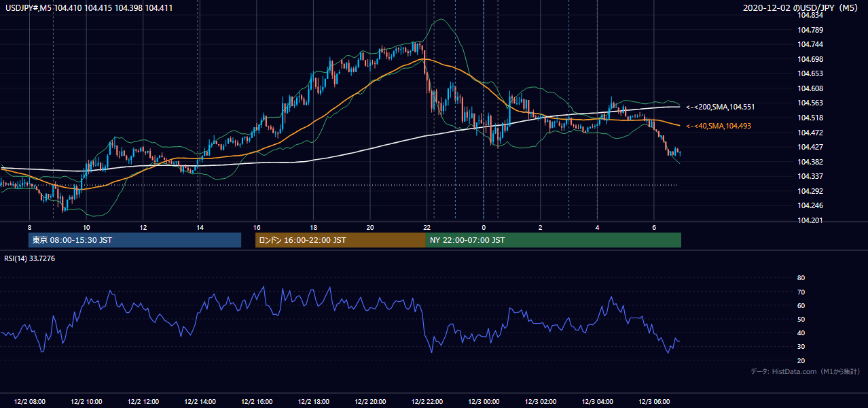Click price axis value 104.427
The height and width of the screenshot is (408, 868).
(x=810, y=147)
